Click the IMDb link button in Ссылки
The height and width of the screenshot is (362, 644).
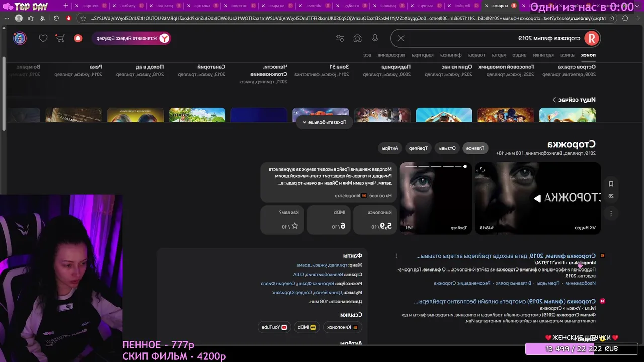(307, 327)
